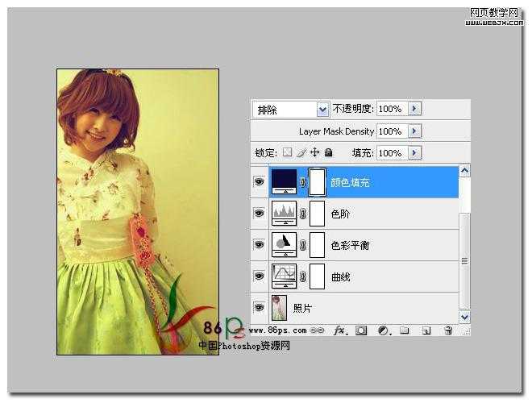Hide the 曲线 layer
Viewport: 532px width, 403px height.
tap(259, 276)
